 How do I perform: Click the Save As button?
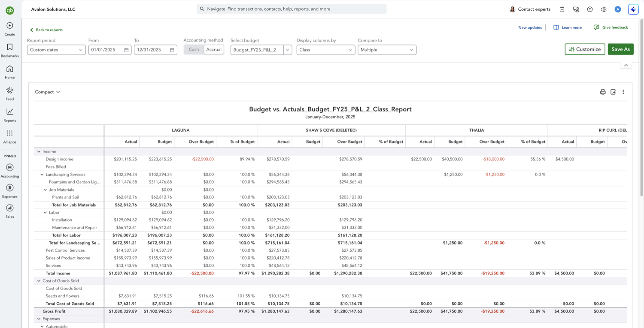point(620,49)
